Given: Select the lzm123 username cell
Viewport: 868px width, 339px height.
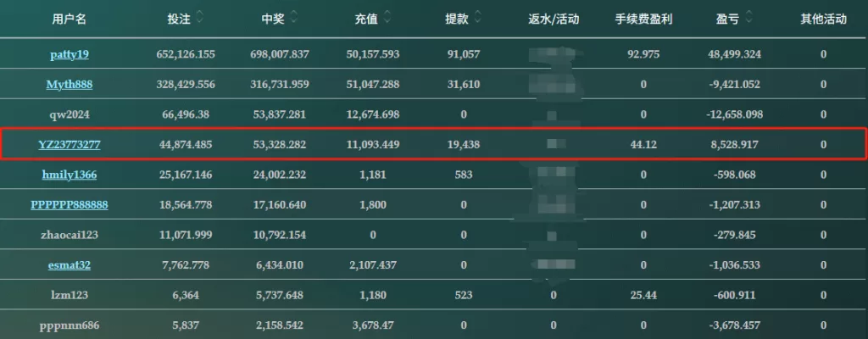Looking at the screenshot, I should pyautogui.click(x=70, y=295).
